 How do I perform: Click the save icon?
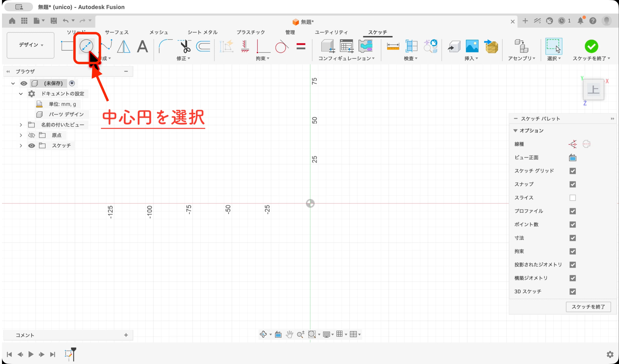click(53, 21)
